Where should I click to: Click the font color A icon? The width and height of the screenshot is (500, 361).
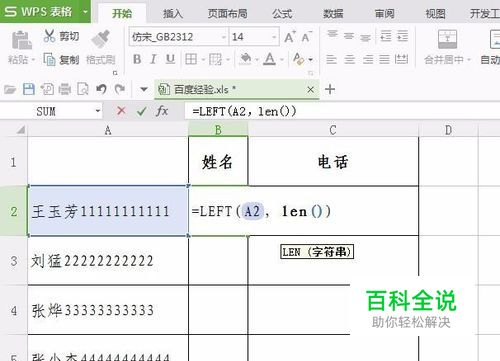click(269, 59)
